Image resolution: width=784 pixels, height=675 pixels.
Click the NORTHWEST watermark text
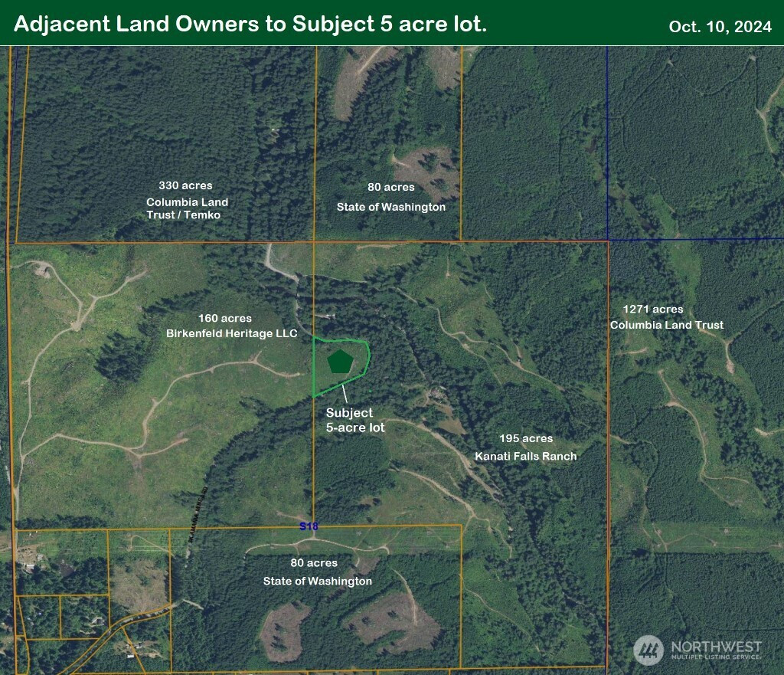[x=716, y=647]
